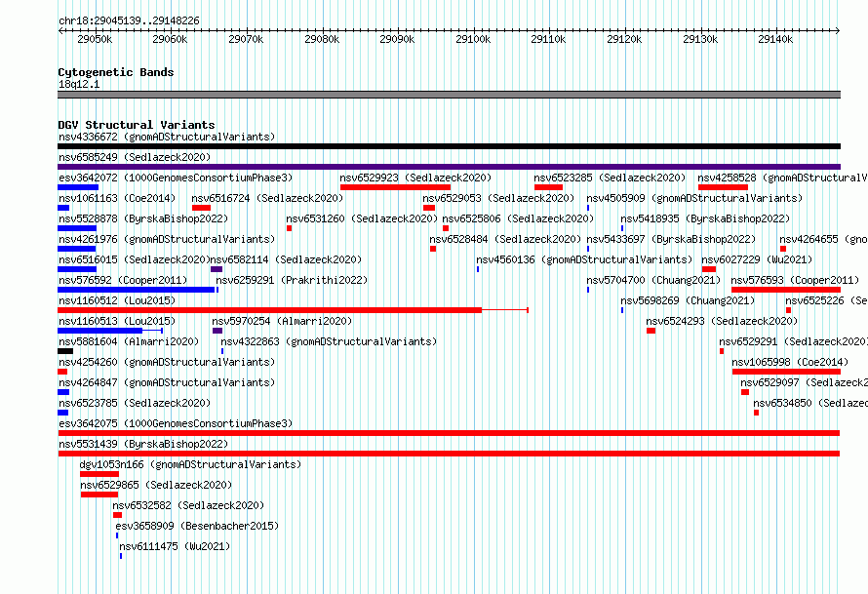Select the nsv6529097 small red bar
The image size is (868, 594).
(745, 392)
